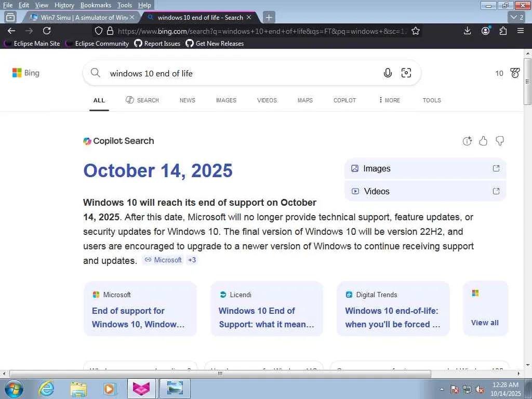Image resolution: width=532 pixels, height=399 pixels.
Task: Expand the MORE dropdown in Bing tabs
Action: click(x=389, y=100)
